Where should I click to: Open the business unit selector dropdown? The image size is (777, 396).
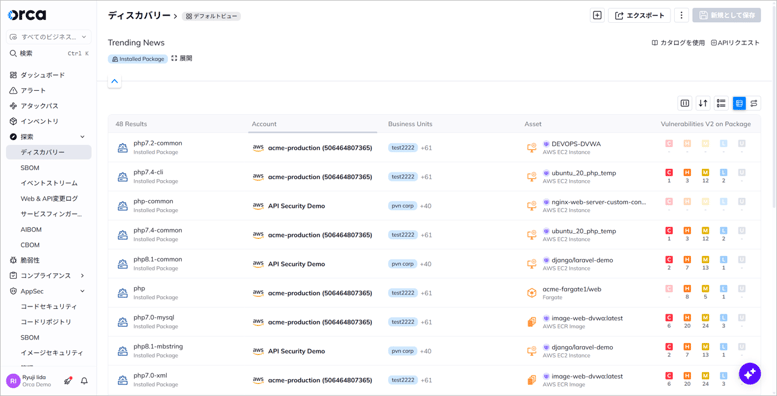coord(49,37)
